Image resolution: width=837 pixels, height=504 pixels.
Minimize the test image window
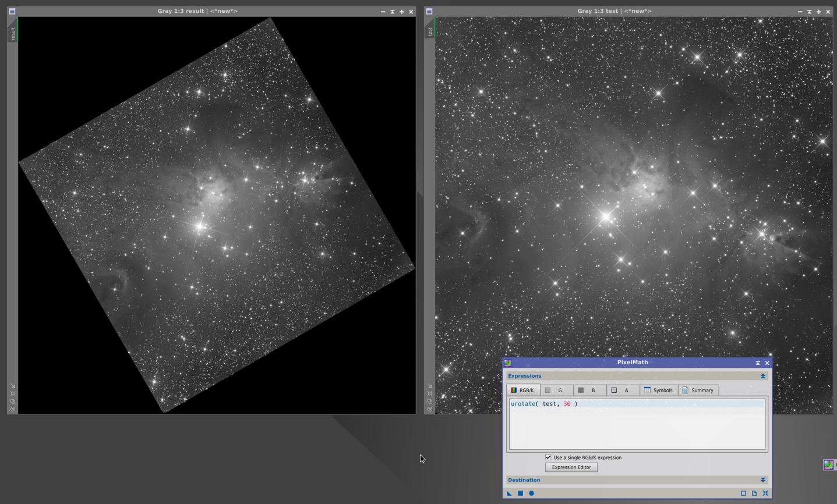coord(800,12)
